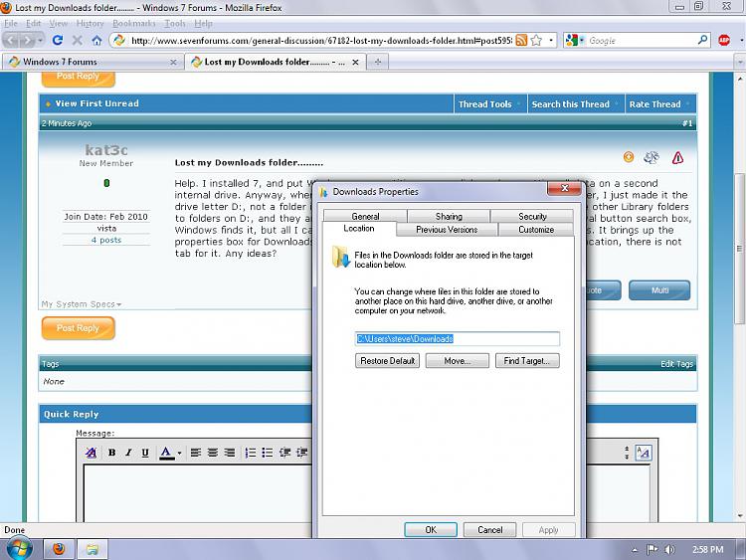Switch to the Customize tab
This screenshot has width=746, height=560.
[x=536, y=230]
